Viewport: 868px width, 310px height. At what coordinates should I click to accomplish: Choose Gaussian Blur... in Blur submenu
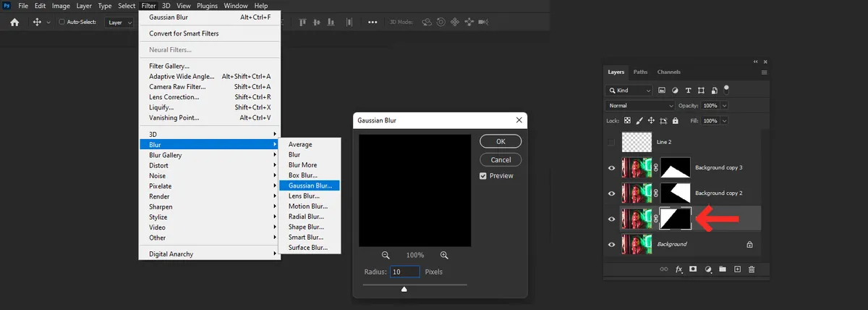pyautogui.click(x=310, y=185)
